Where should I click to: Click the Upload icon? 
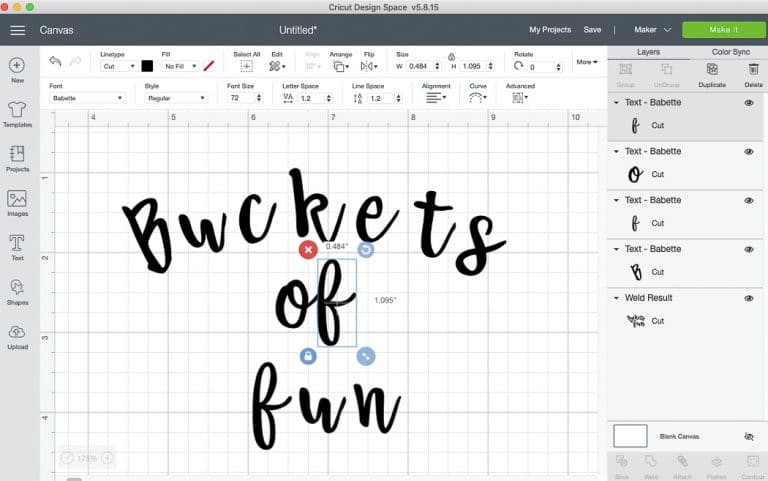coord(17,332)
